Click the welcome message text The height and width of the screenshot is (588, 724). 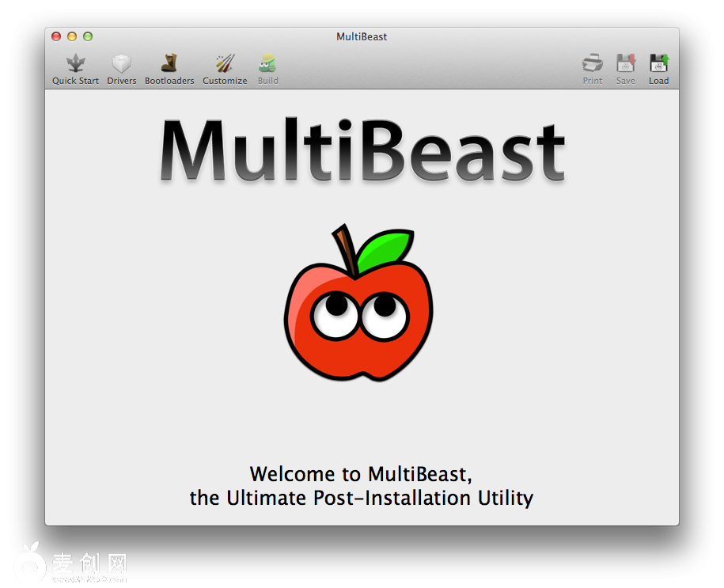(362, 486)
